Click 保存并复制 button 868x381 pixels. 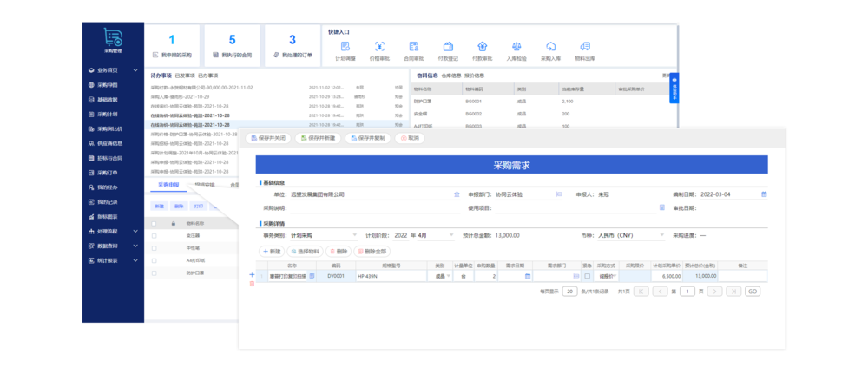pyautogui.click(x=367, y=138)
